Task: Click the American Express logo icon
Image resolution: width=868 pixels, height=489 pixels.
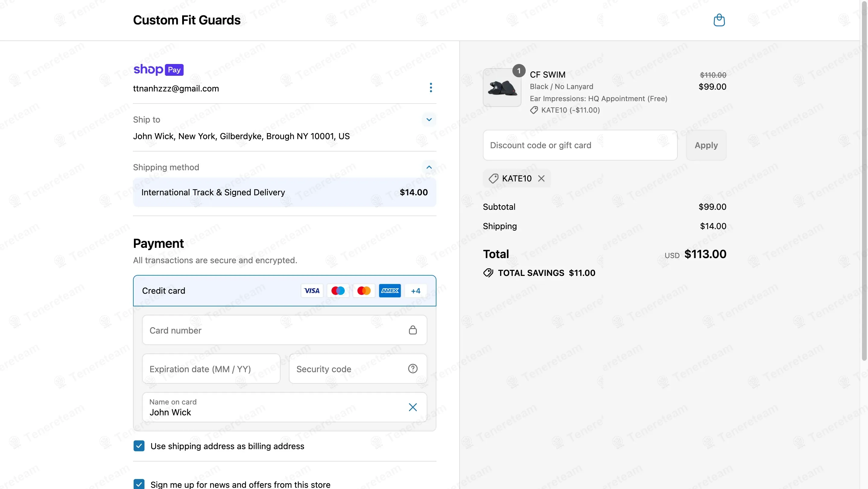Action: pos(390,291)
